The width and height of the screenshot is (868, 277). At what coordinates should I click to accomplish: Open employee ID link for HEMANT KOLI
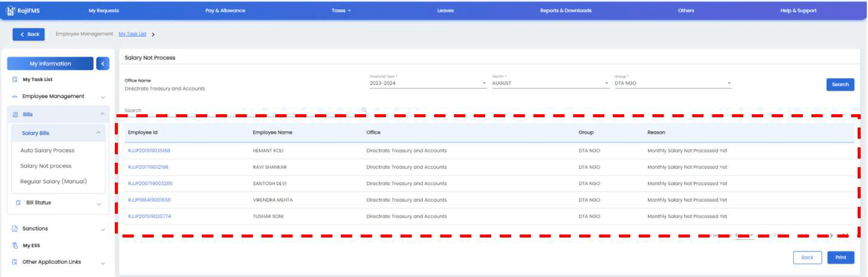149,151
